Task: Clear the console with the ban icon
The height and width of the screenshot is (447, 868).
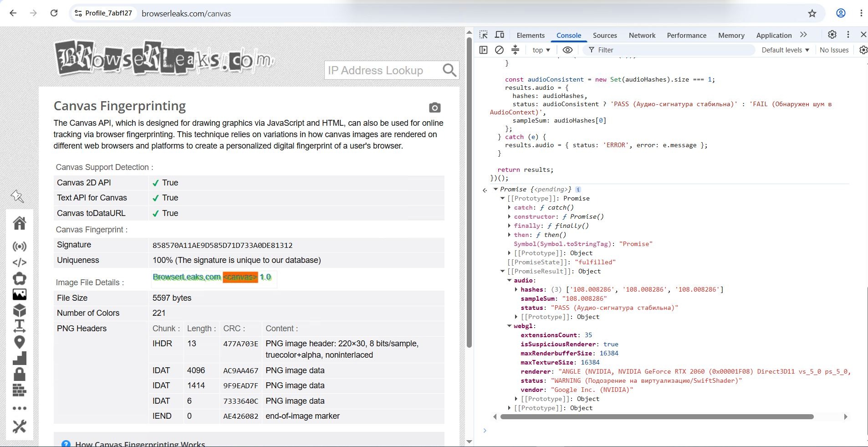Action: [x=499, y=50]
